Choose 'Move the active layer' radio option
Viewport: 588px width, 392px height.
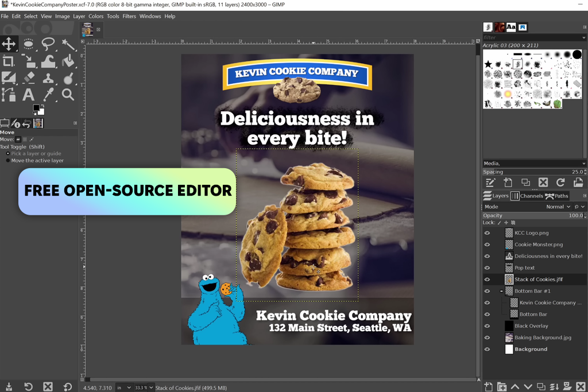point(35,160)
